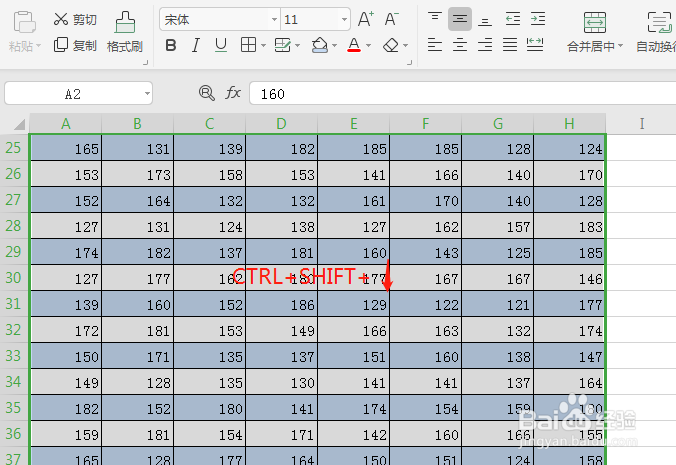Click the cell borders icon
This screenshot has height=465, width=676.
[x=248, y=45]
